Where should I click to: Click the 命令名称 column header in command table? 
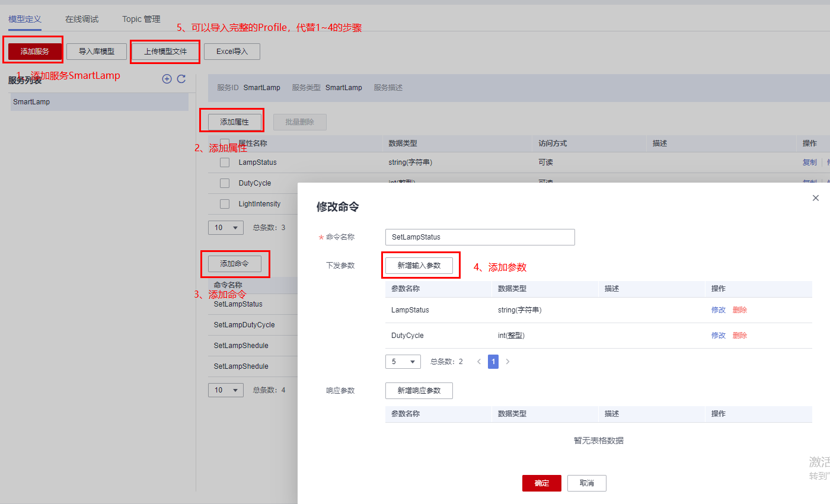[228, 285]
